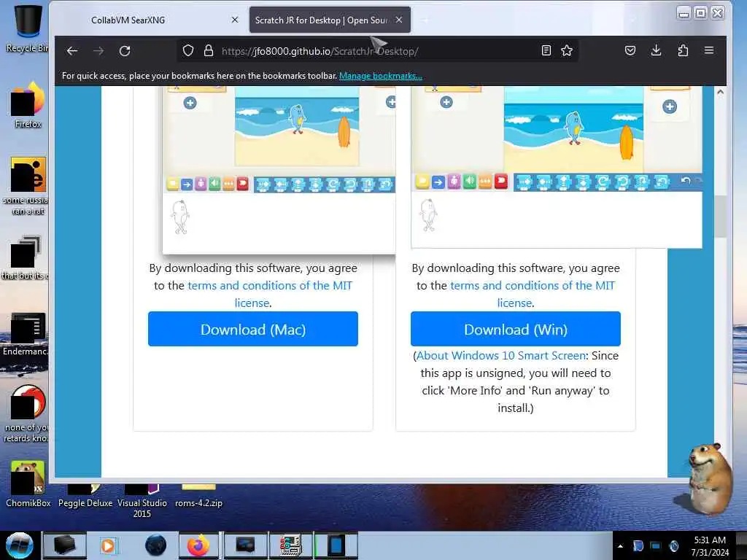Select the Visual Studio 2015 desktop icon

142,502
